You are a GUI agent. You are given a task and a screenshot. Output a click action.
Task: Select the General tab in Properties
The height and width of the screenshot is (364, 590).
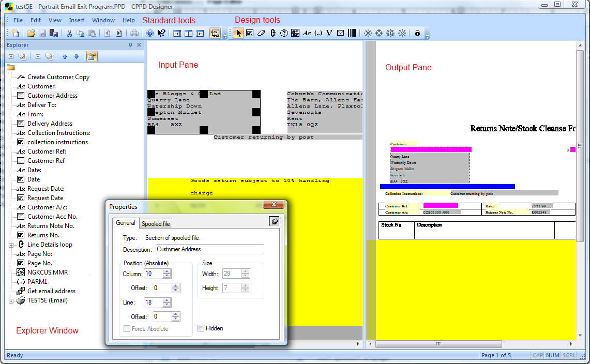(x=126, y=223)
